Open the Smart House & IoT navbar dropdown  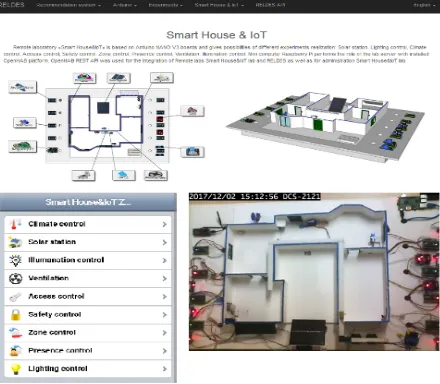point(219,5)
